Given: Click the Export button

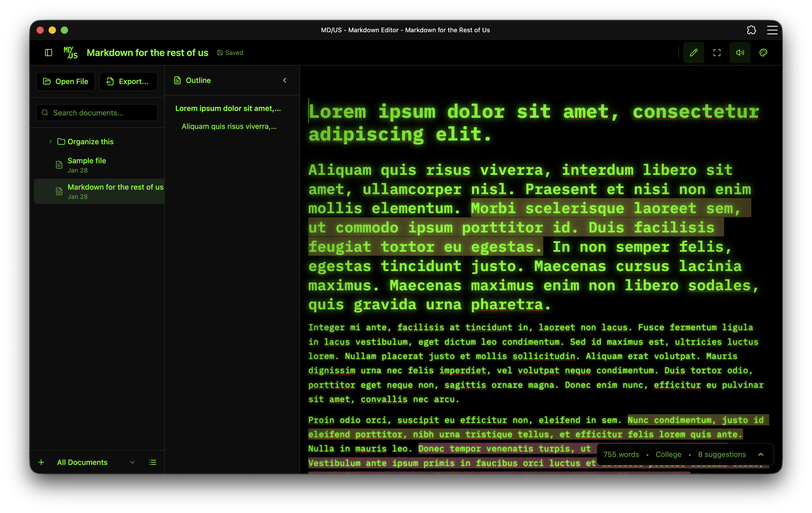Looking at the screenshot, I should [x=129, y=81].
